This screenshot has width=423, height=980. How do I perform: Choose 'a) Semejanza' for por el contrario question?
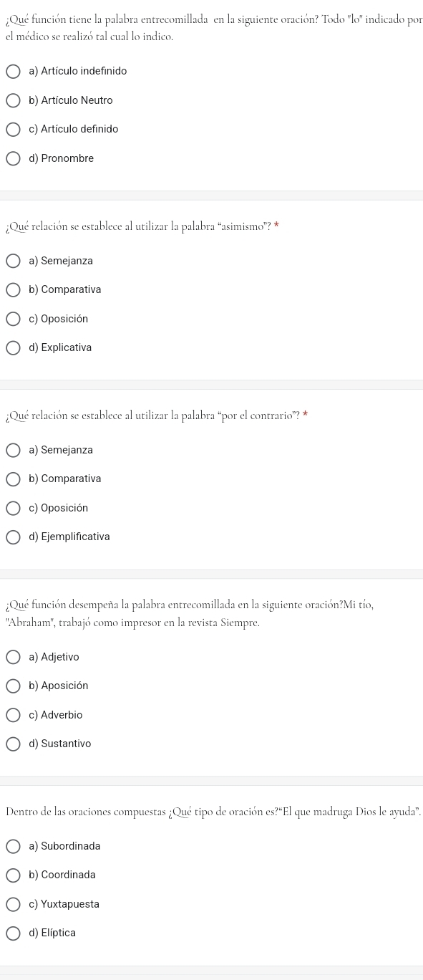14,451
